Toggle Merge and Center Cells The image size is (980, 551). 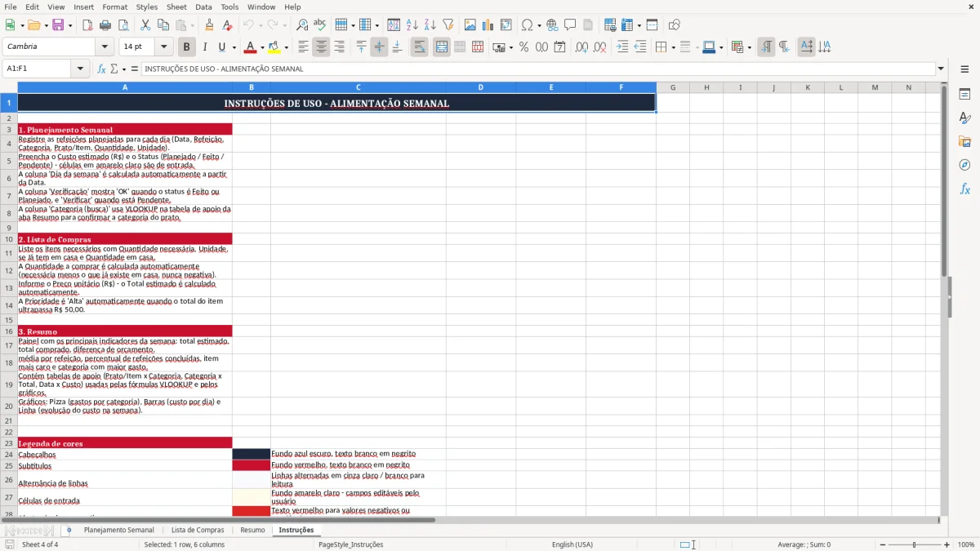(x=442, y=47)
